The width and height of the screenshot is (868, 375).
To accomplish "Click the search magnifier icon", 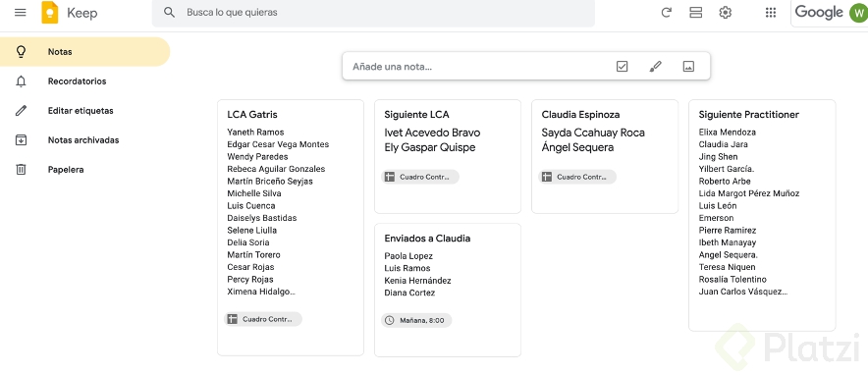I will (170, 12).
